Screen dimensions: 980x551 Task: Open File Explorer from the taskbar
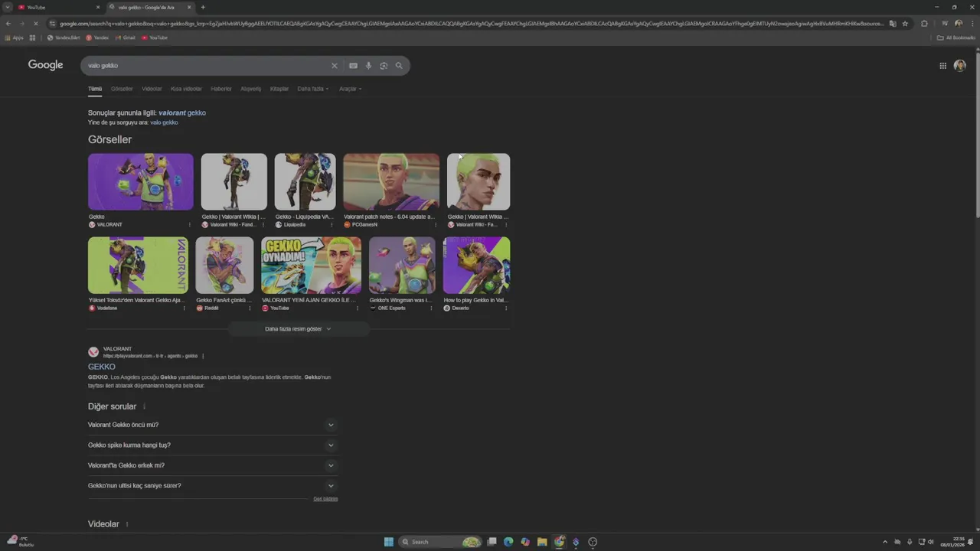(542, 542)
